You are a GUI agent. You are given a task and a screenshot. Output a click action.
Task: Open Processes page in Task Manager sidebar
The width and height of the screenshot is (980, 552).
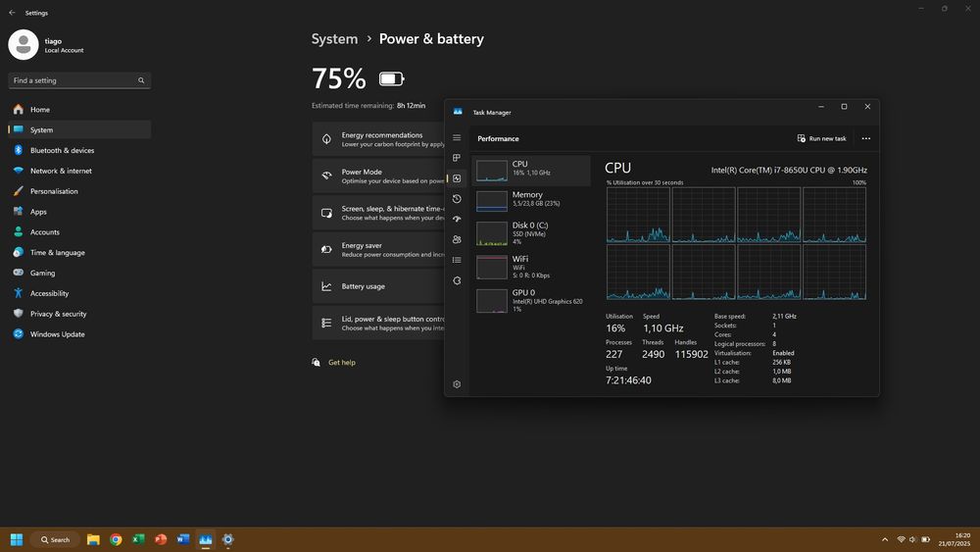(x=457, y=158)
